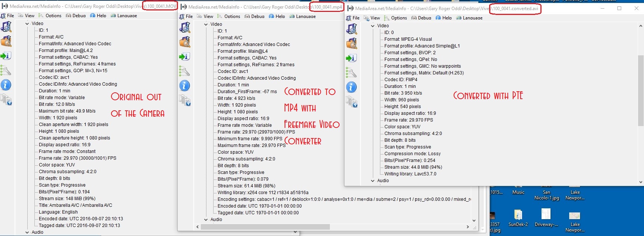Select row 'Codec ID: FMP4'
The width and height of the screenshot is (644, 236).
401,80
